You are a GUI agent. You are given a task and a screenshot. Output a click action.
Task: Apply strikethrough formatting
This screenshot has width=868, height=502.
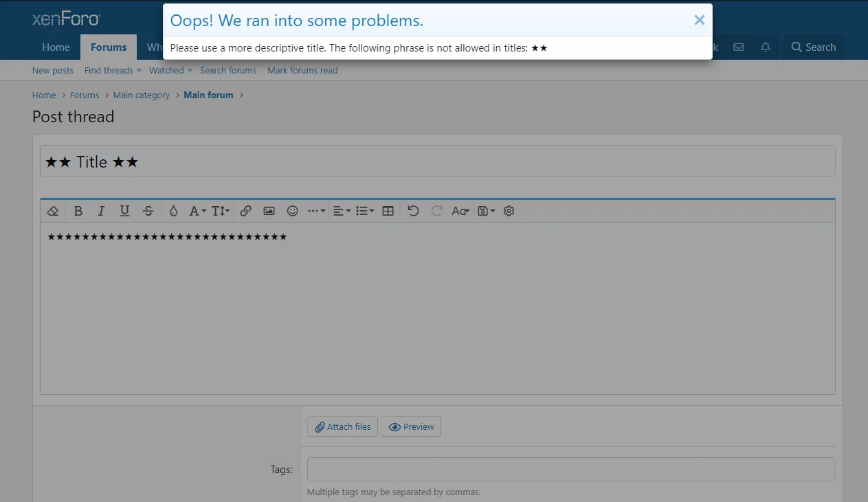coord(148,212)
